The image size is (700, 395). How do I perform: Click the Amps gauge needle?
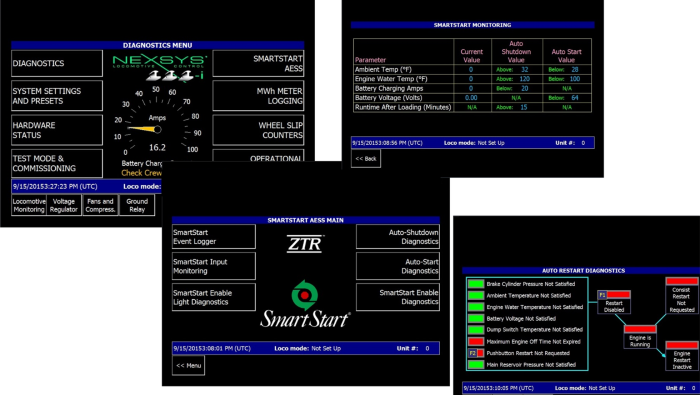point(144,129)
